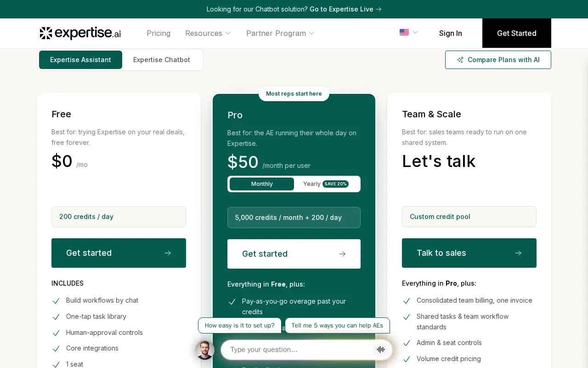Click Get started on the Free plan
The image size is (588, 368).
pyautogui.click(x=119, y=253)
